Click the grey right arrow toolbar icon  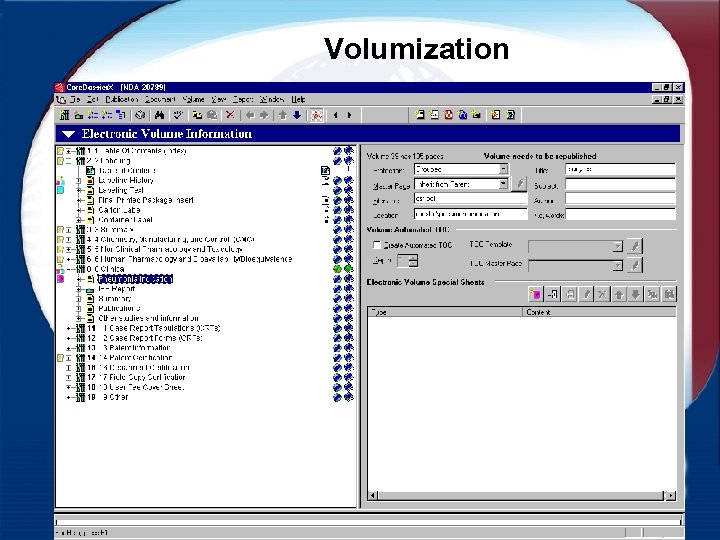(x=264, y=115)
